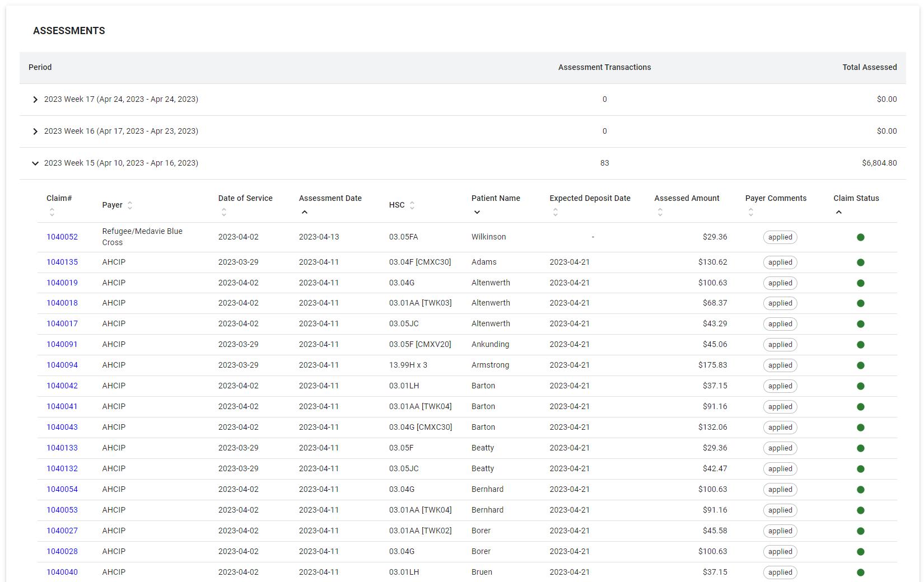Sort by Assessed Amount sort icon
The width and height of the screenshot is (924, 582).
pyautogui.click(x=660, y=212)
